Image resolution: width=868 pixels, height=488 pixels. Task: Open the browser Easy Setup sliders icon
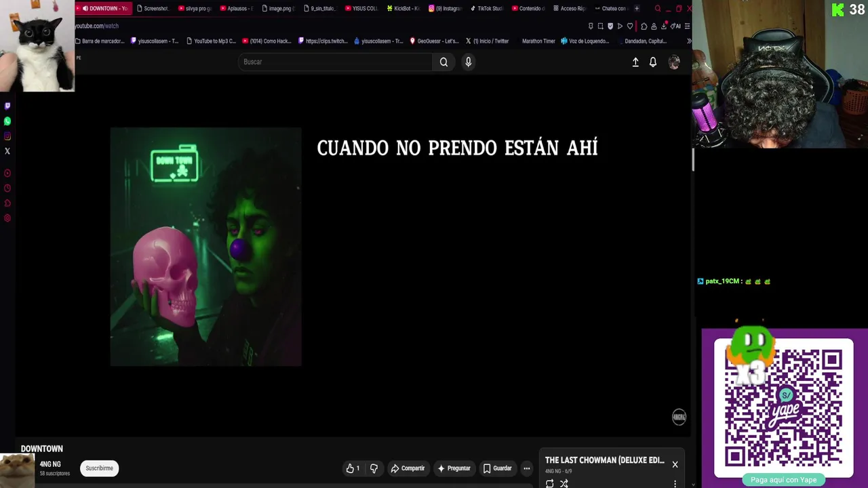(687, 26)
